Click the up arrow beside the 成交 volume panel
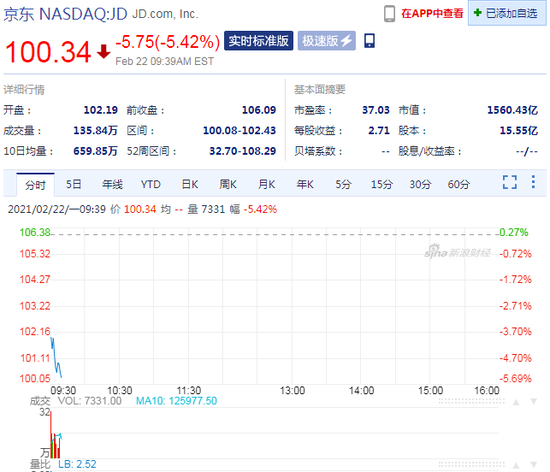The height and width of the screenshot is (472, 550). tap(516, 402)
